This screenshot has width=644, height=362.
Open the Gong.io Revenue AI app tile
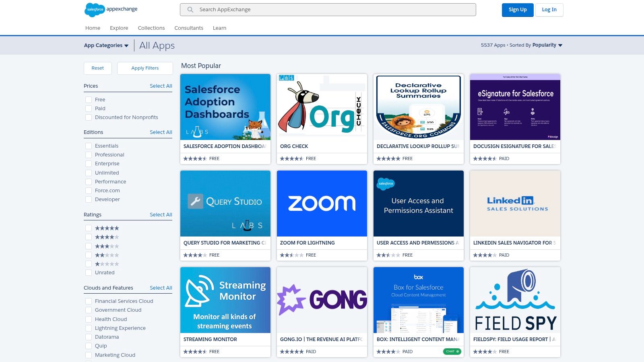[322, 300]
